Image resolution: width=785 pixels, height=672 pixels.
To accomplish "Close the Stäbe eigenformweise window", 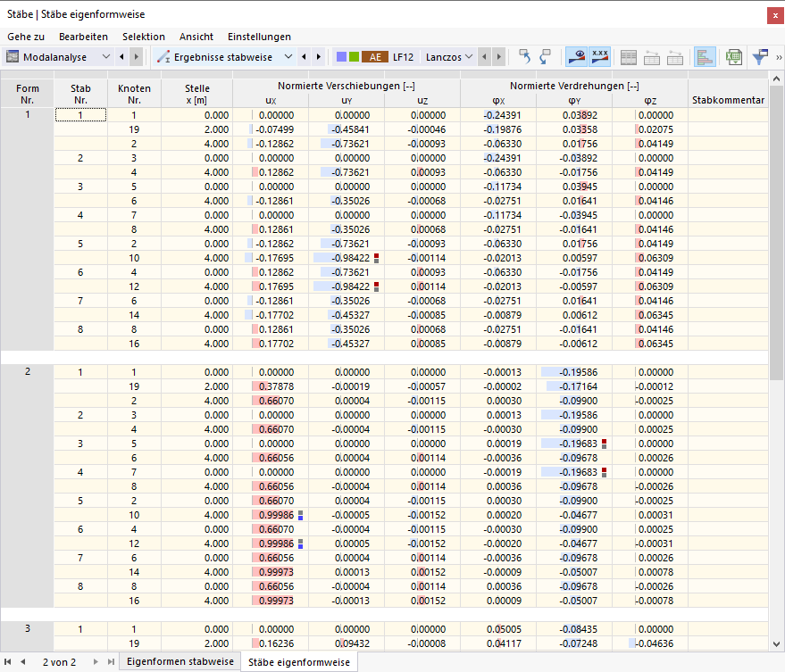I will click(x=775, y=15).
